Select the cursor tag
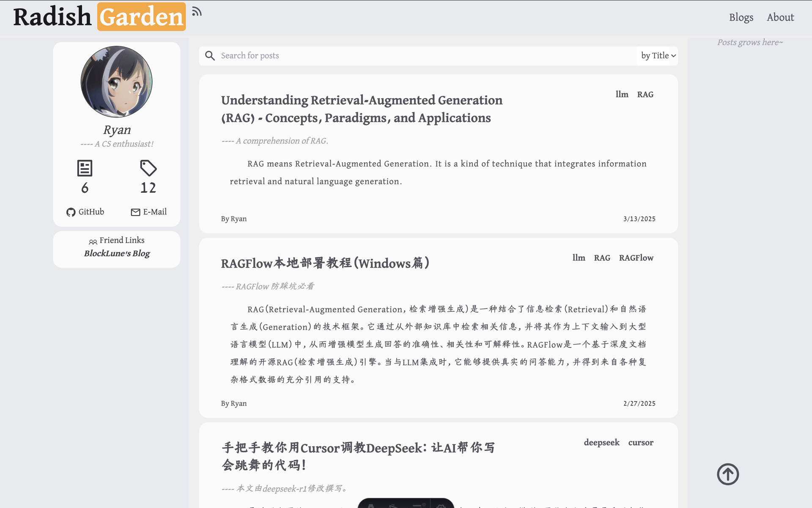812x508 pixels. tap(640, 442)
